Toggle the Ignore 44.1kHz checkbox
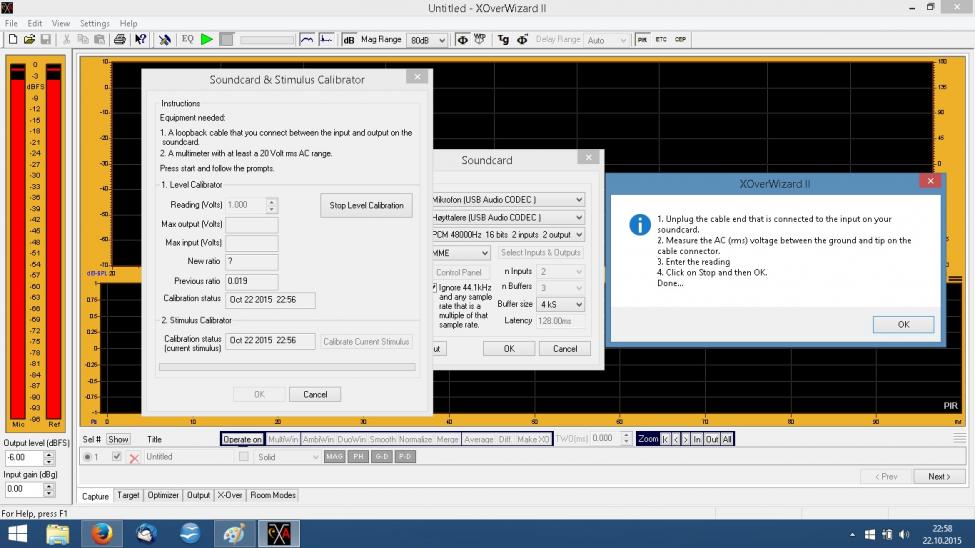 coord(436,288)
